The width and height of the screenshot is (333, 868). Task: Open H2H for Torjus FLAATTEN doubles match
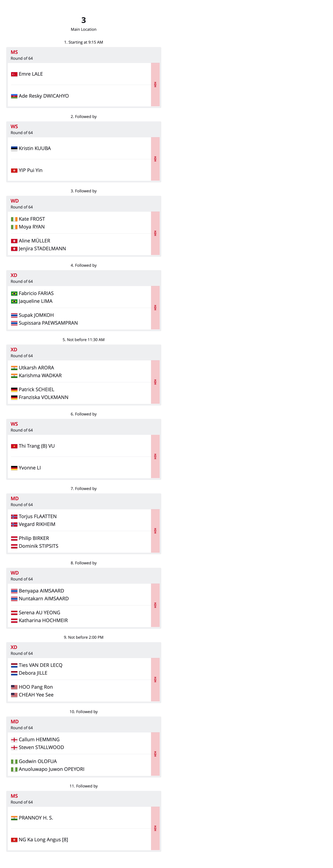(155, 531)
